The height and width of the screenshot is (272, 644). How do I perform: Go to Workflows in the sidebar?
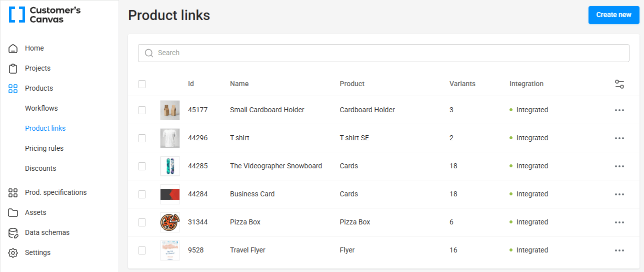click(x=41, y=108)
